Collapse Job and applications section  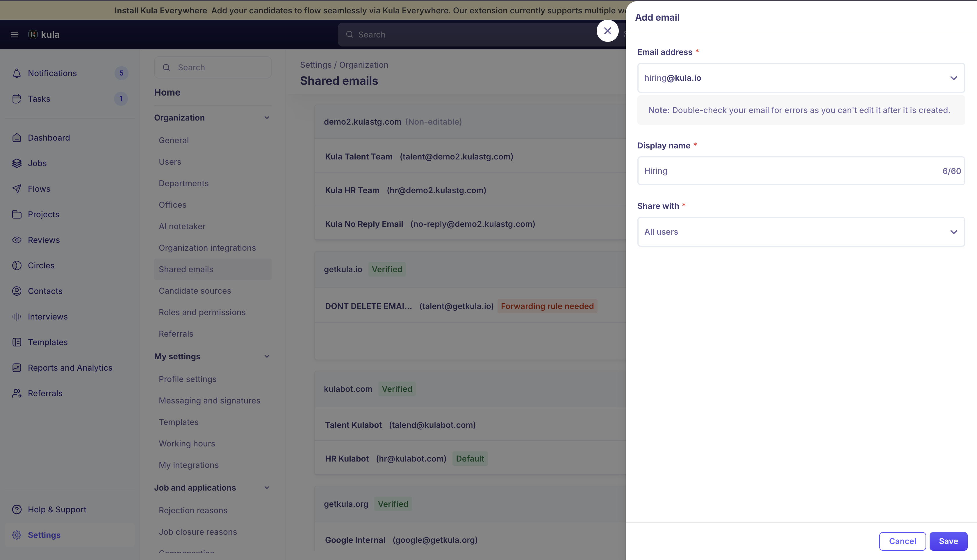pos(267,488)
